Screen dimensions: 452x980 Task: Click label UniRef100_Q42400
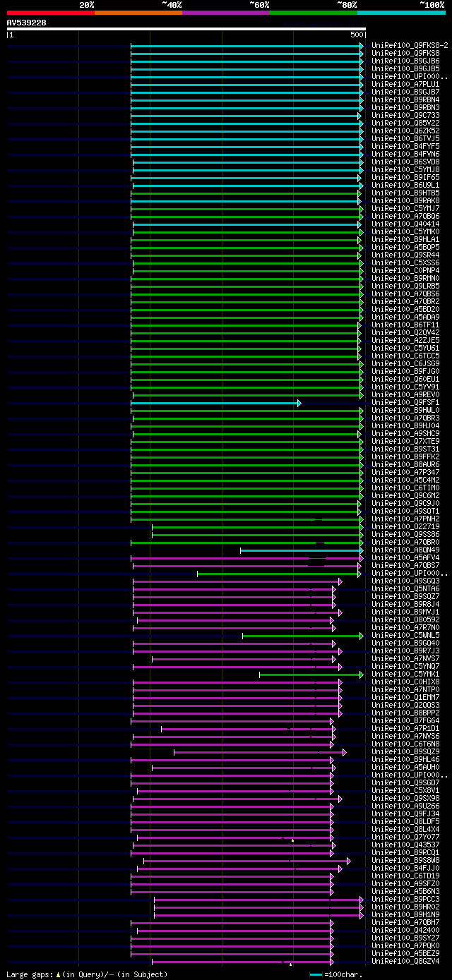pos(405,931)
